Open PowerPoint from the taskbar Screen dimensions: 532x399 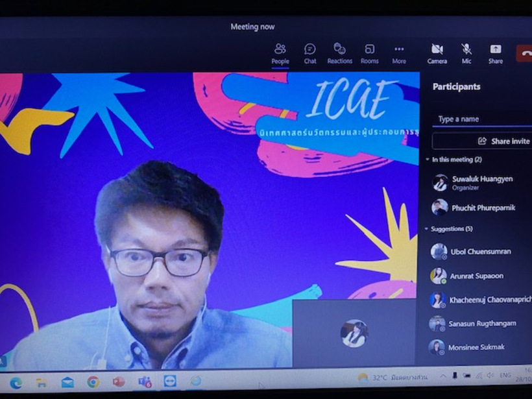(119, 381)
